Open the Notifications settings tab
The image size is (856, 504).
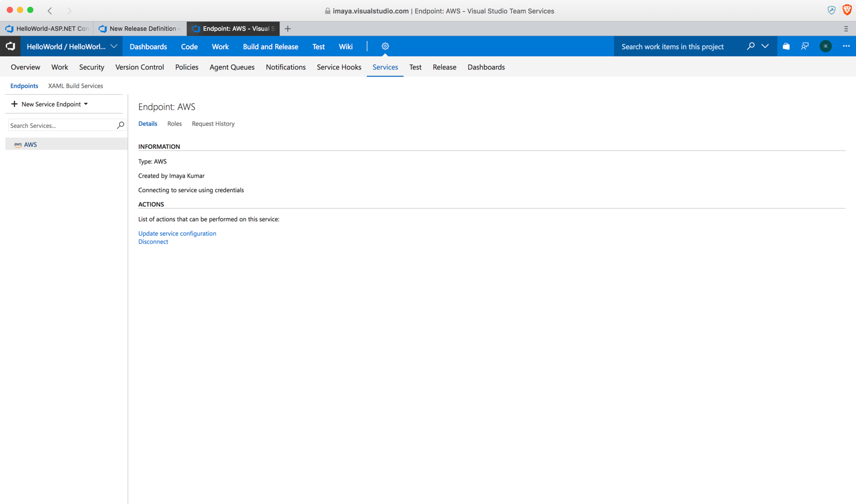[286, 67]
